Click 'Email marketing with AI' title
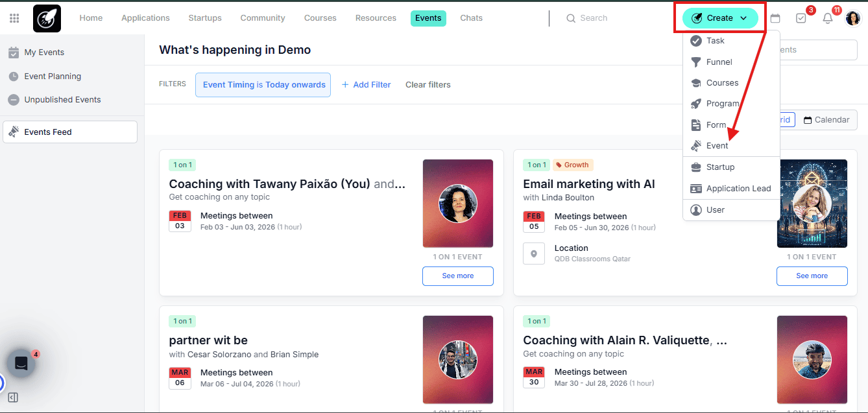The image size is (868, 413). click(x=589, y=184)
